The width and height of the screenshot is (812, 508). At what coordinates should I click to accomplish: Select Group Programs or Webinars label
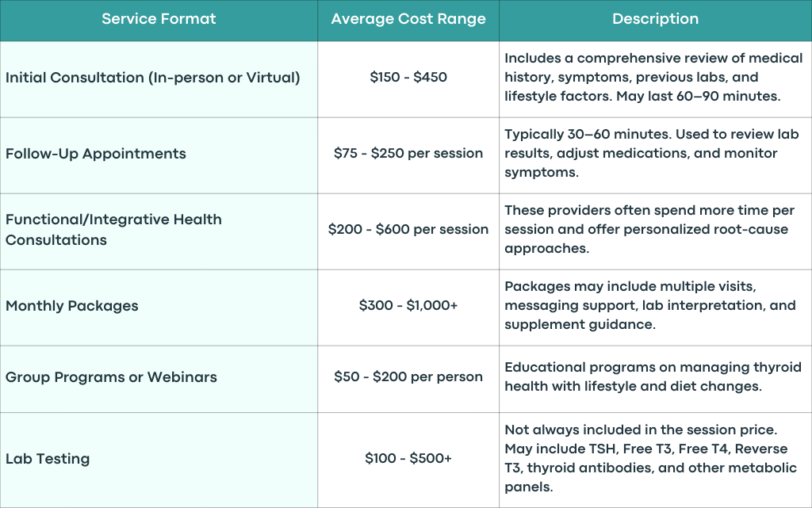point(111,377)
